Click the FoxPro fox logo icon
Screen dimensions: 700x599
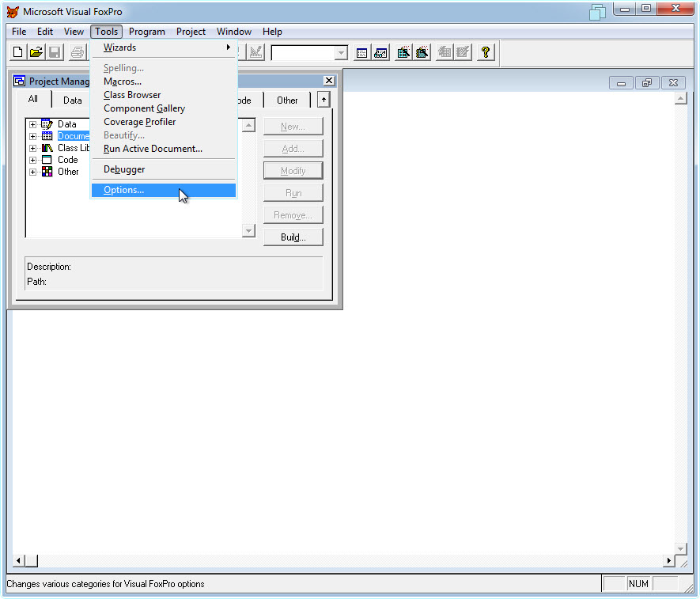click(13, 12)
